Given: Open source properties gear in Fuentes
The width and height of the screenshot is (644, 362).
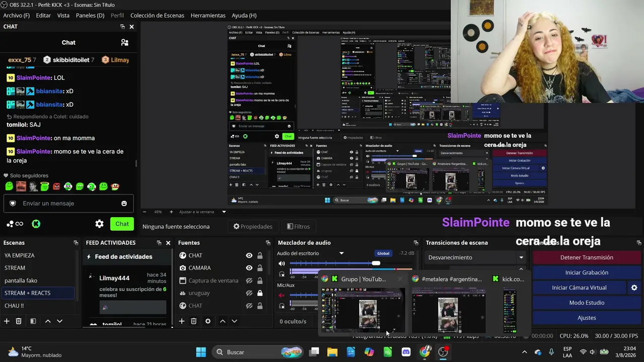Looking at the screenshot, I should (x=208, y=321).
